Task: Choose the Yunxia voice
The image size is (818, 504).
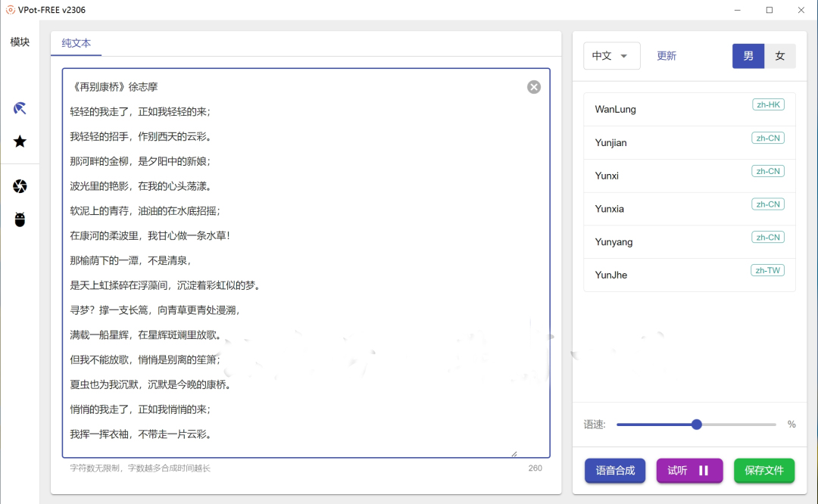Action: point(689,209)
